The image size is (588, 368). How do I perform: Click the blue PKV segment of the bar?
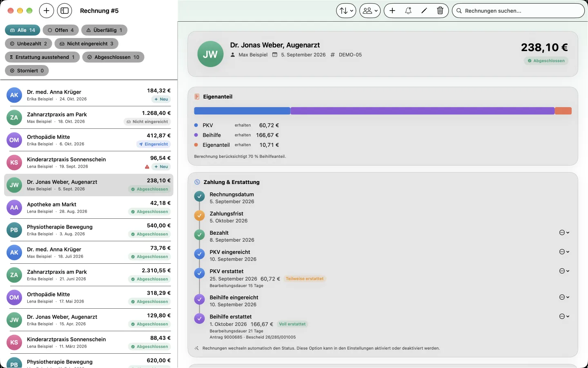point(242,111)
